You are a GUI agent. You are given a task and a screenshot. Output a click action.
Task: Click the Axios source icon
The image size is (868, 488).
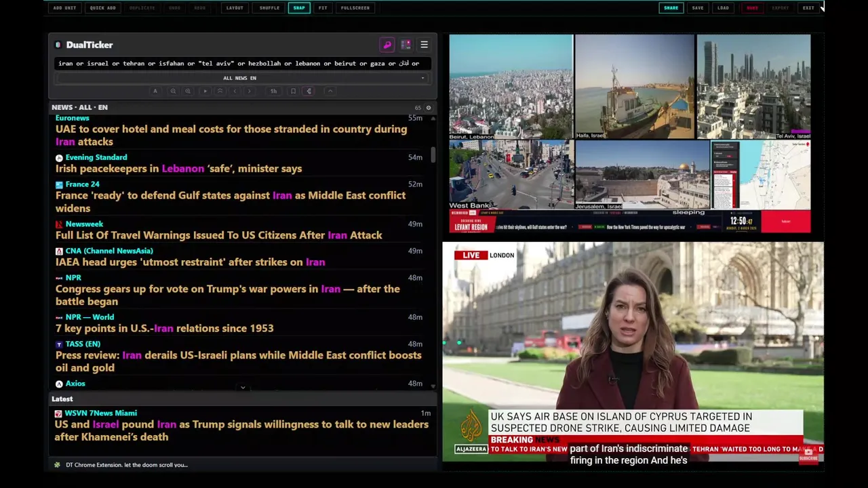(x=59, y=384)
